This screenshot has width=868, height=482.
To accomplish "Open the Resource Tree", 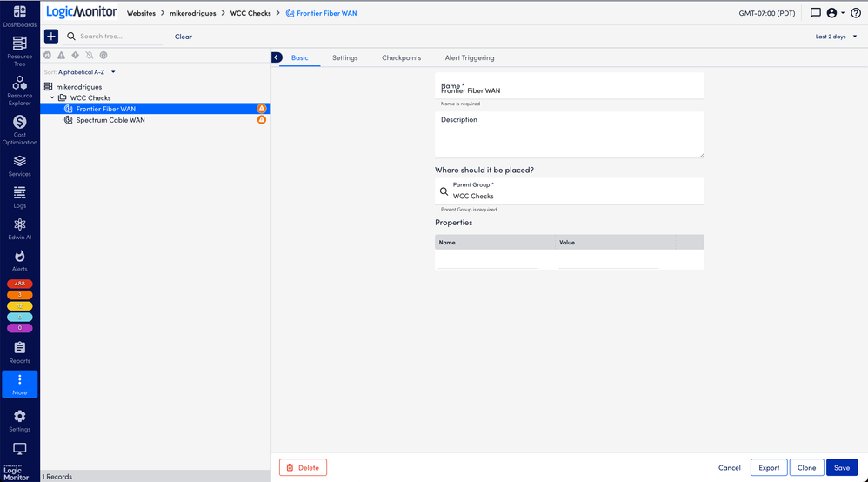I will coord(19,51).
